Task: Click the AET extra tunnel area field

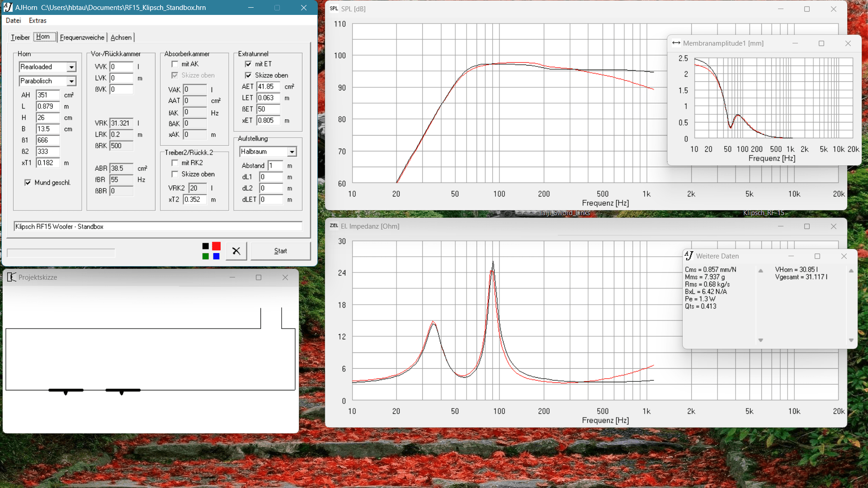Action: 269,86
